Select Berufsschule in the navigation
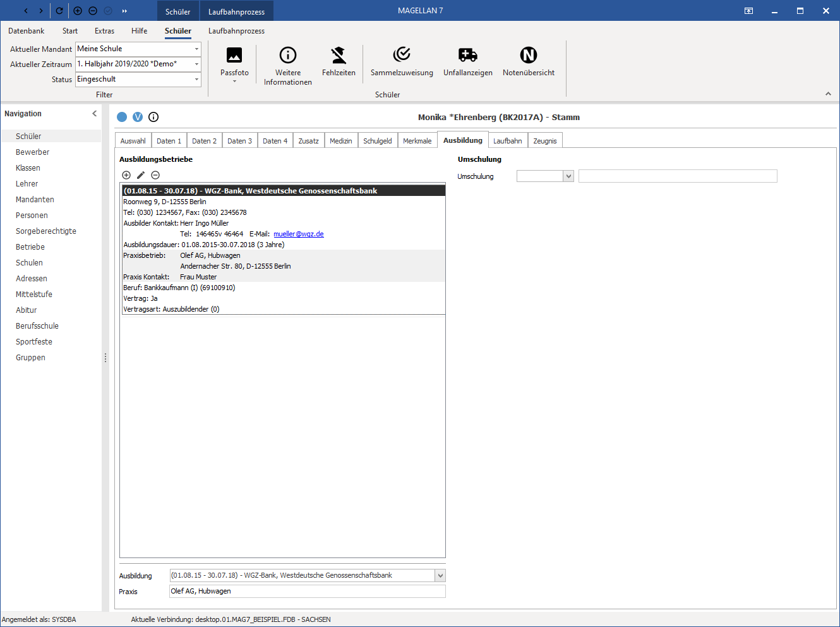Viewport: 840px width, 627px height. coord(37,326)
